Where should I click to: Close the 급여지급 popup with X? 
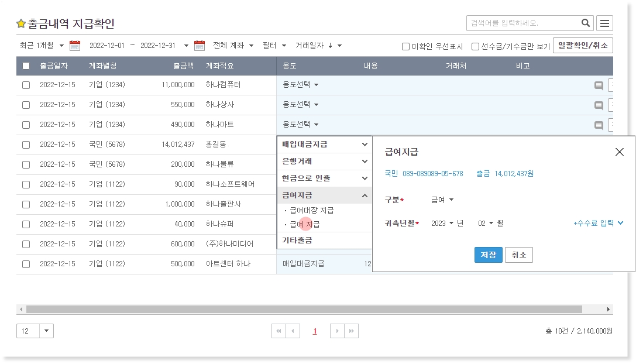pos(620,152)
